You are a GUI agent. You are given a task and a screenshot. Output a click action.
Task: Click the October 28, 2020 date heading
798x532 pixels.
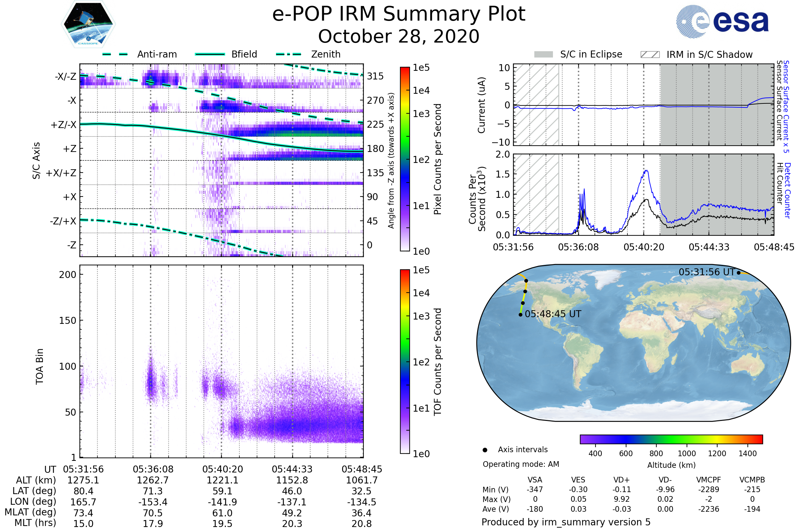(x=399, y=37)
